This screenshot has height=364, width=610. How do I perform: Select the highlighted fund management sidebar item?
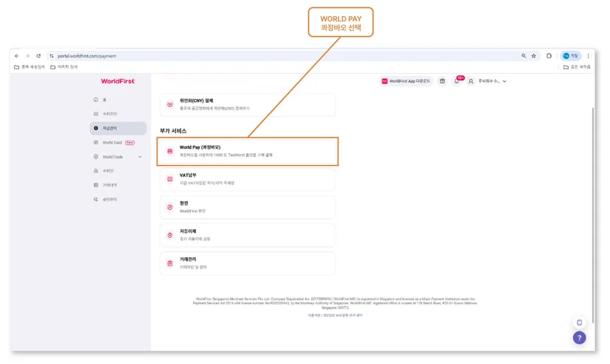click(118, 128)
